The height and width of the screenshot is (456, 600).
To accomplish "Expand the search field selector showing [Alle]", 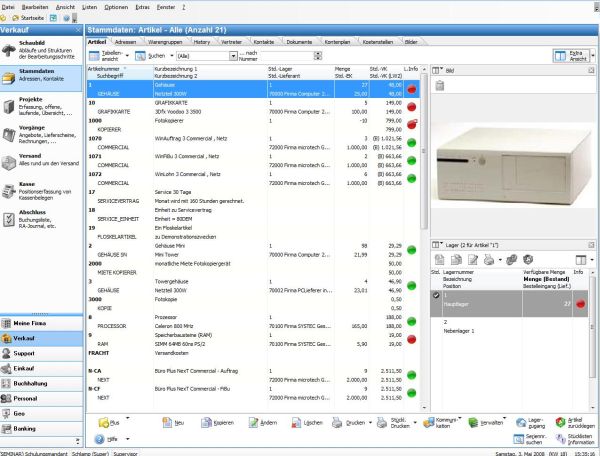I will [232, 59].
